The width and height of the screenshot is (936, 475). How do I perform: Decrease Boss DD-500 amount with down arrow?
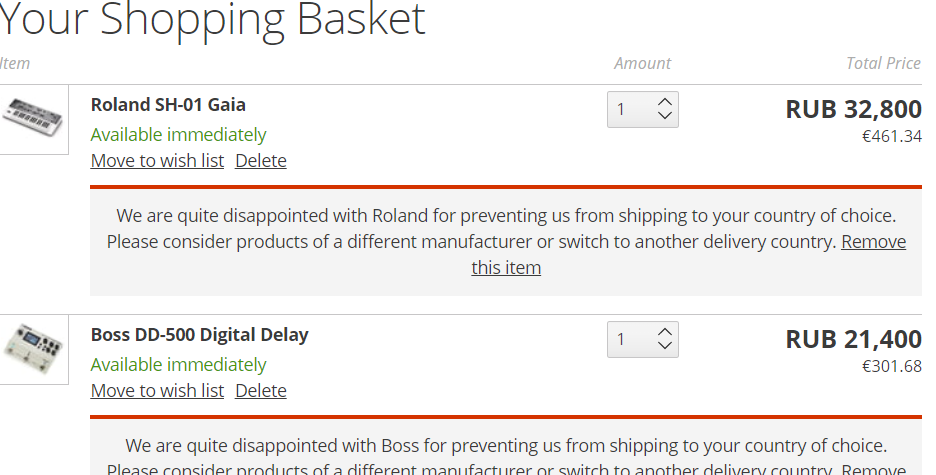665,346
